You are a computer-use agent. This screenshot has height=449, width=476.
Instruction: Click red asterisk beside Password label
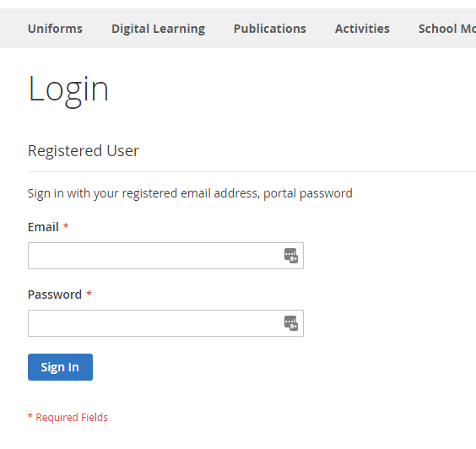(x=89, y=294)
